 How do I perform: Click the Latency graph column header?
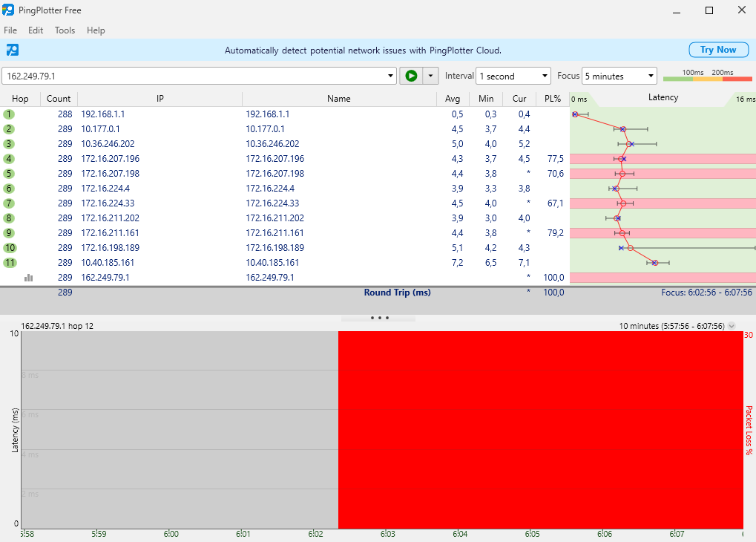coord(663,97)
